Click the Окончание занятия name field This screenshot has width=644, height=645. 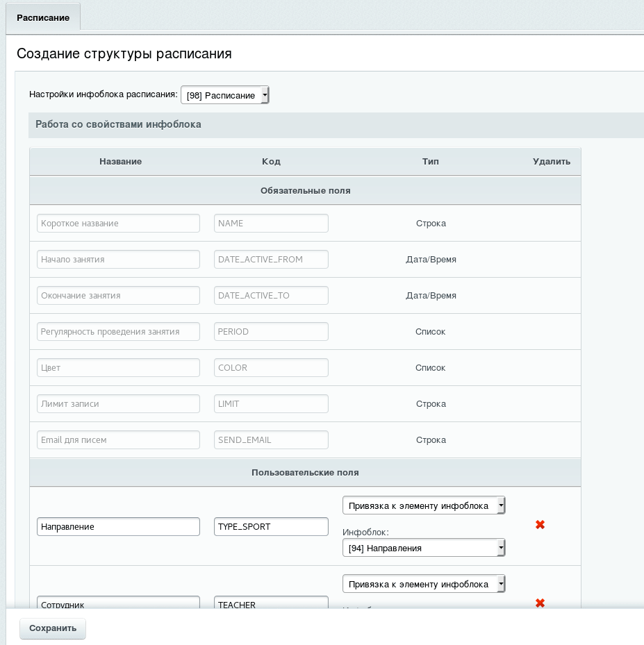119,295
